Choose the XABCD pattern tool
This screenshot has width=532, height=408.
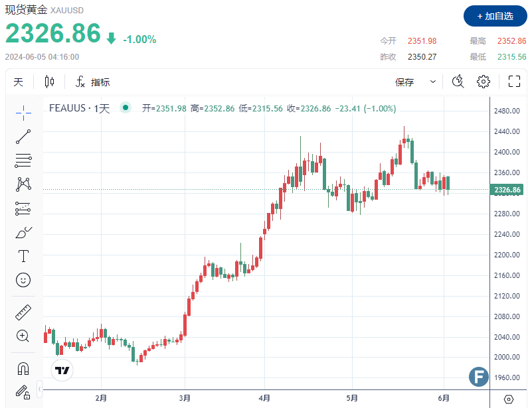[23, 184]
